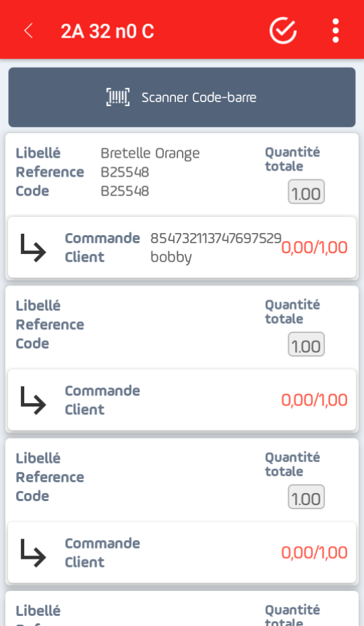
Task: Open the third item's empty Commande row
Action: [182, 553]
